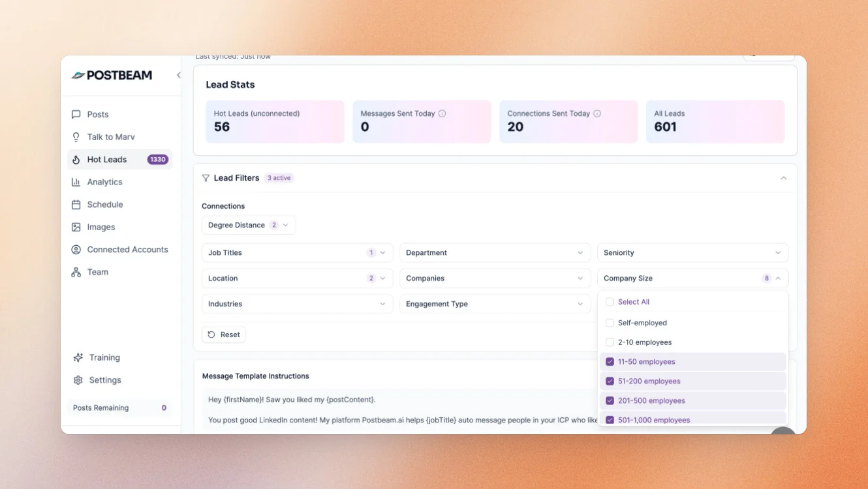Open Talk to Marv
The width and height of the screenshot is (868, 489).
point(120,137)
